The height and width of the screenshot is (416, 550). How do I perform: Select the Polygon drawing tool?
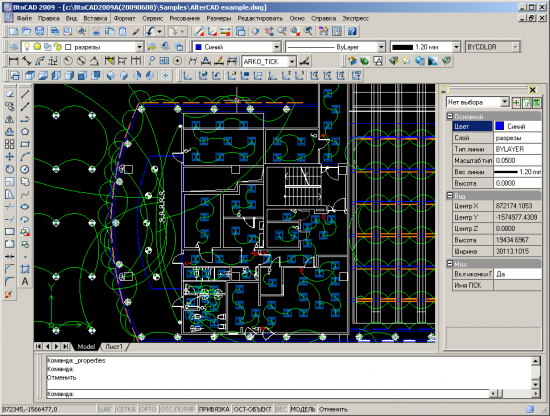tap(25, 132)
